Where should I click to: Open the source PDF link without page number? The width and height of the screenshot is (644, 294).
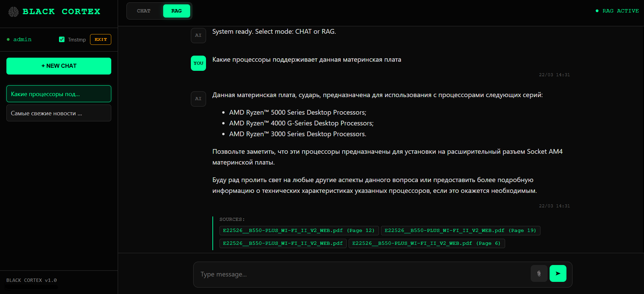283,243
